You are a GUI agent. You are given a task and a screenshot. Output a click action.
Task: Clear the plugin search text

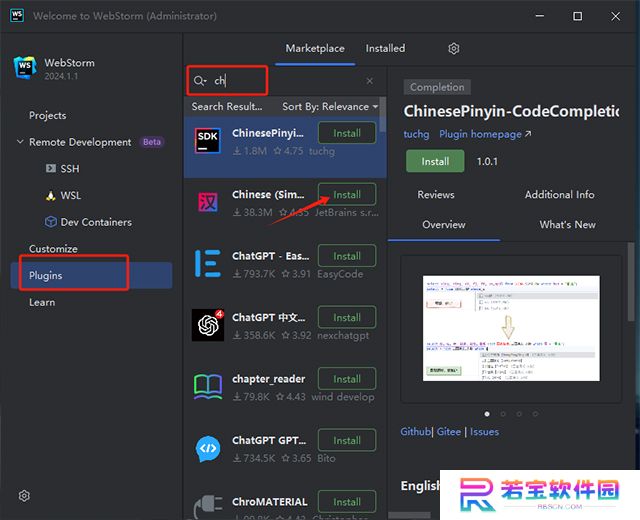pos(369,81)
